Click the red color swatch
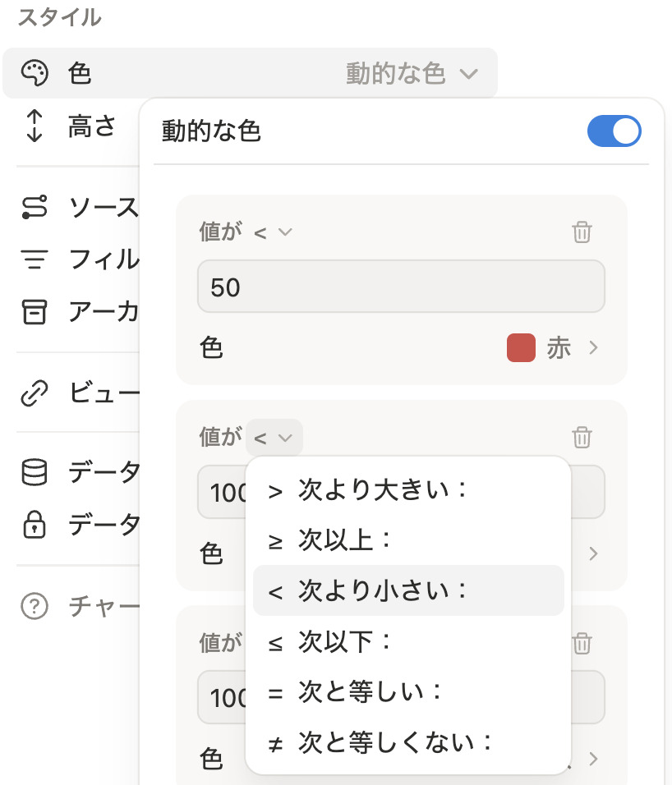The image size is (672, 785). click(x=521, y=347)
